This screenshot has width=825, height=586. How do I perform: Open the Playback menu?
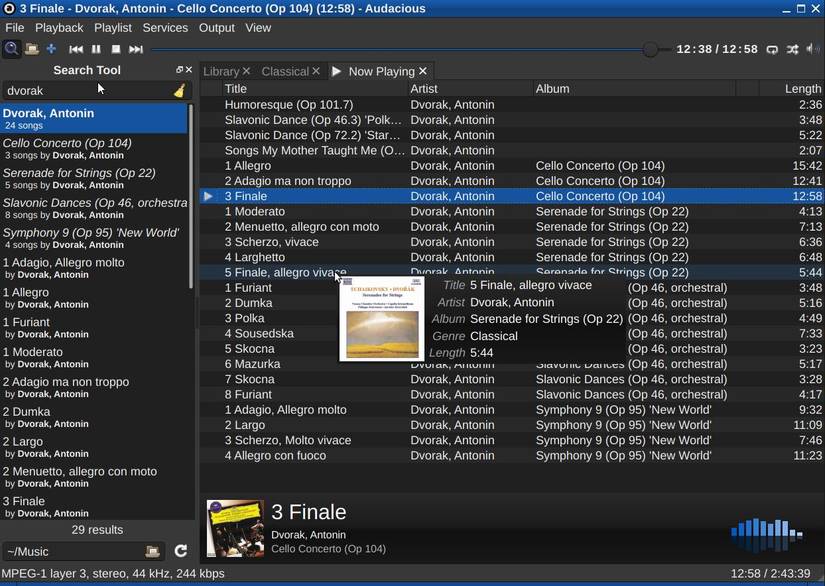click(58, 27)
